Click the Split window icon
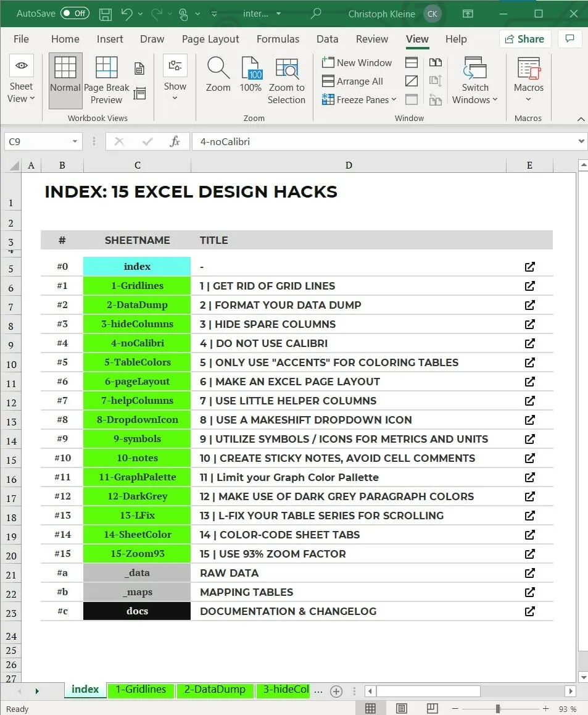Screen dimensions: 588x715 tap(412, 62)
